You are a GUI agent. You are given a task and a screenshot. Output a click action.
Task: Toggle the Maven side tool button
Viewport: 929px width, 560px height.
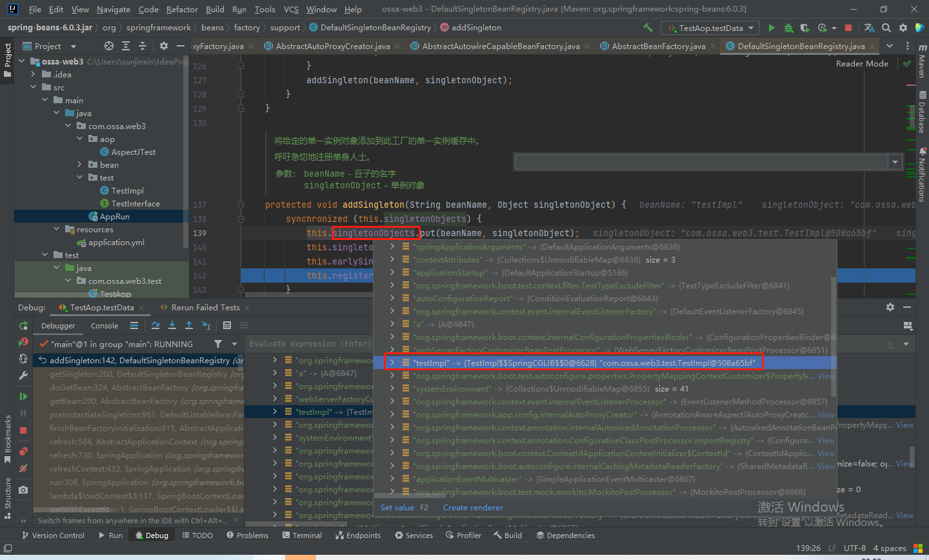[921, 62]
